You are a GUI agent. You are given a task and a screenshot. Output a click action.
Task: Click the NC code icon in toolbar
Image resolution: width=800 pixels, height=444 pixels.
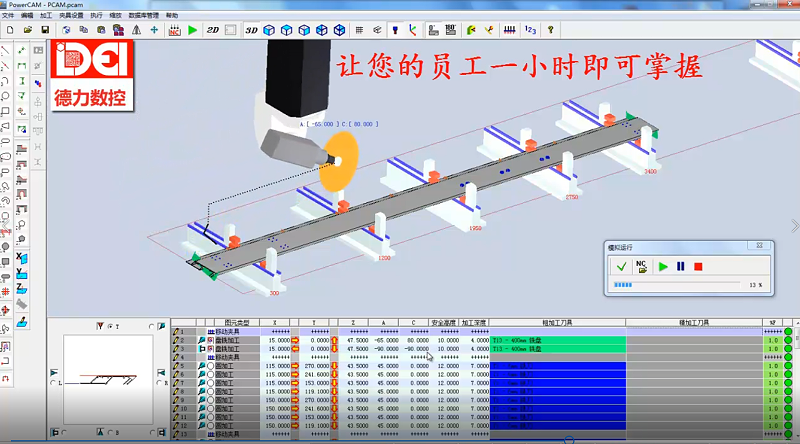click(174, 30)
